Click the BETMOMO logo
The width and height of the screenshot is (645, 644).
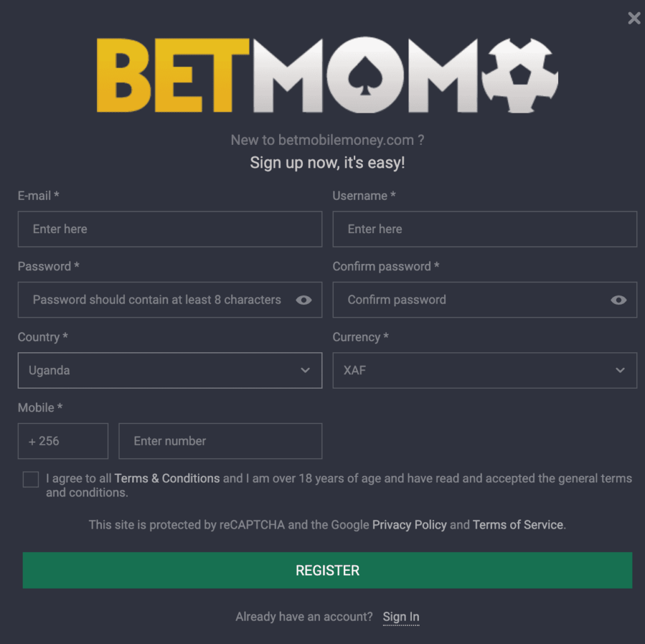point(328,75)
